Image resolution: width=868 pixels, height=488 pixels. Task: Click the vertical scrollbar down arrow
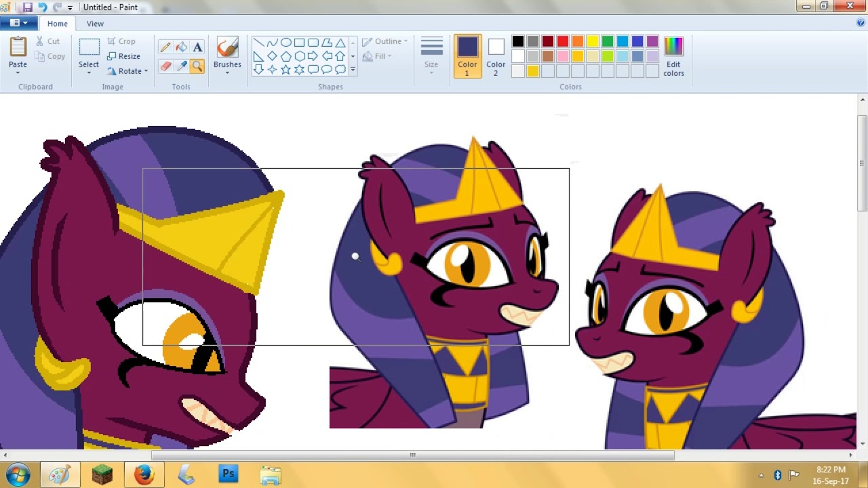tap(862, 443)
